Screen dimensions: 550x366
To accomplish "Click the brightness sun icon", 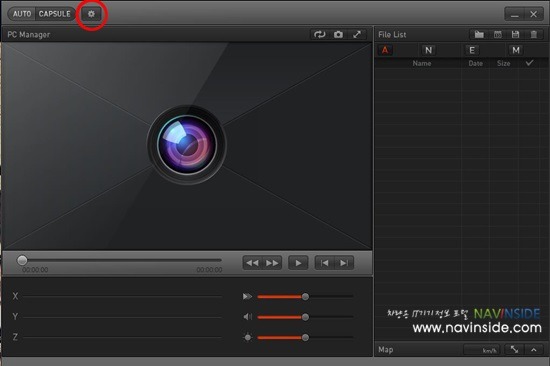I will click(x=248, y=337).
